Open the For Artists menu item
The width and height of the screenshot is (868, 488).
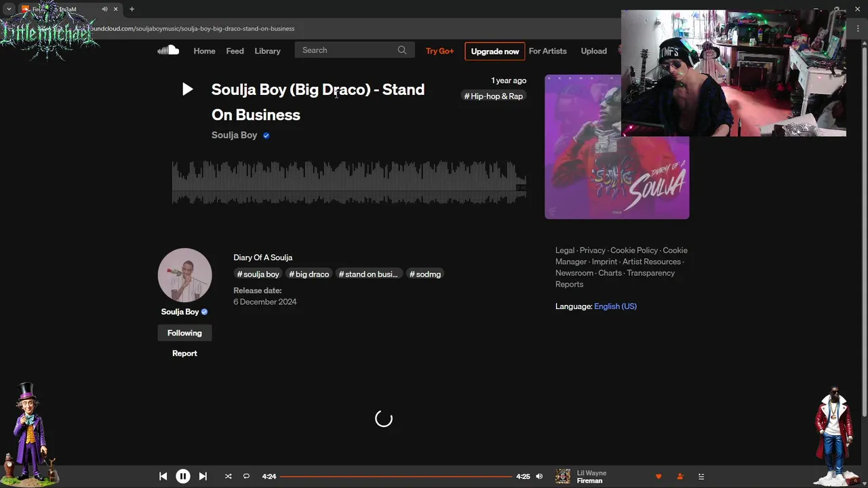(x=547, y=51)
